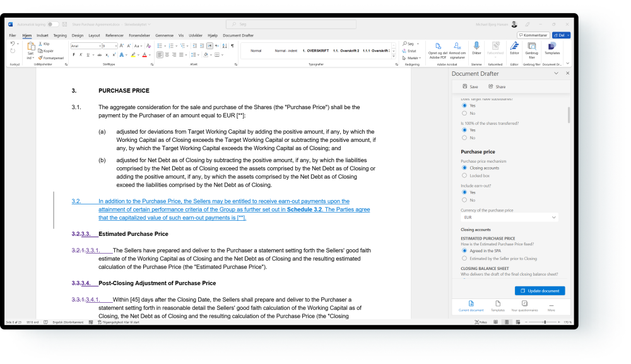Click the Dikter microphone icon
The height and width of the screenshot is (364, 631).
tap(476, 46)
